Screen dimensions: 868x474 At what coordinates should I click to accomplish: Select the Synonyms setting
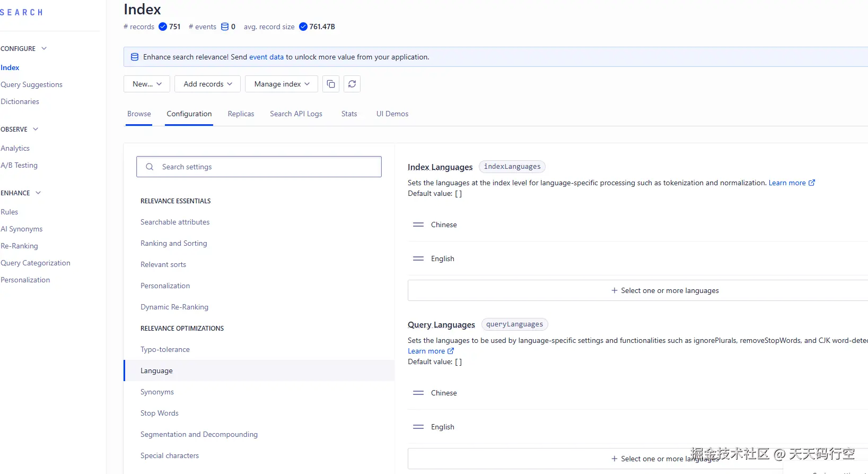157,392
